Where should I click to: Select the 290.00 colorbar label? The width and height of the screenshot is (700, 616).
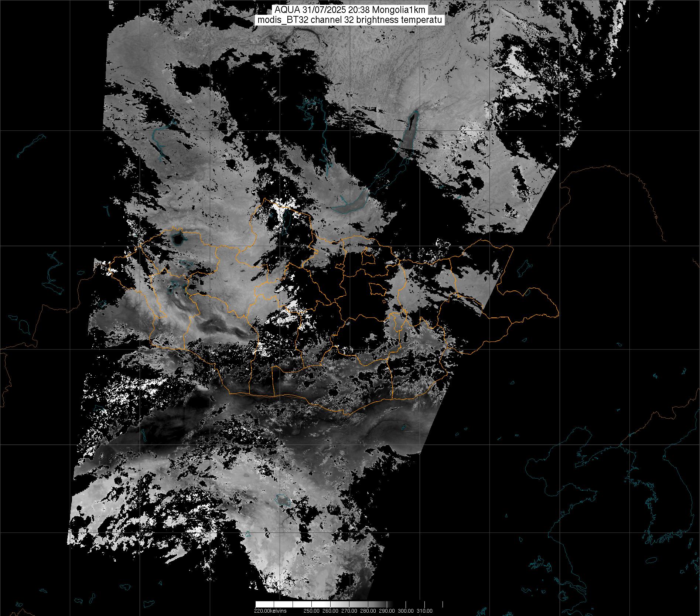[387, 611]
